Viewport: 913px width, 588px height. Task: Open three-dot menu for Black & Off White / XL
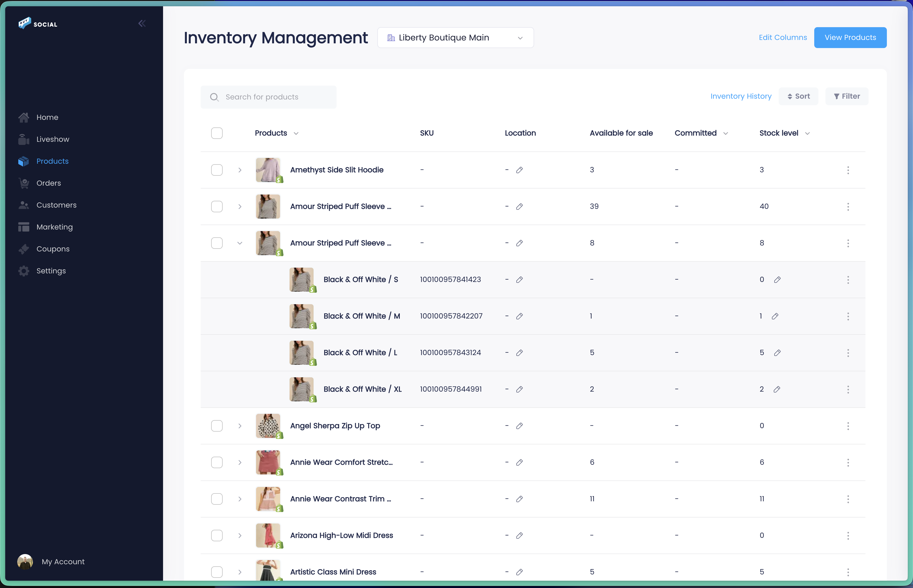[848, 389]
